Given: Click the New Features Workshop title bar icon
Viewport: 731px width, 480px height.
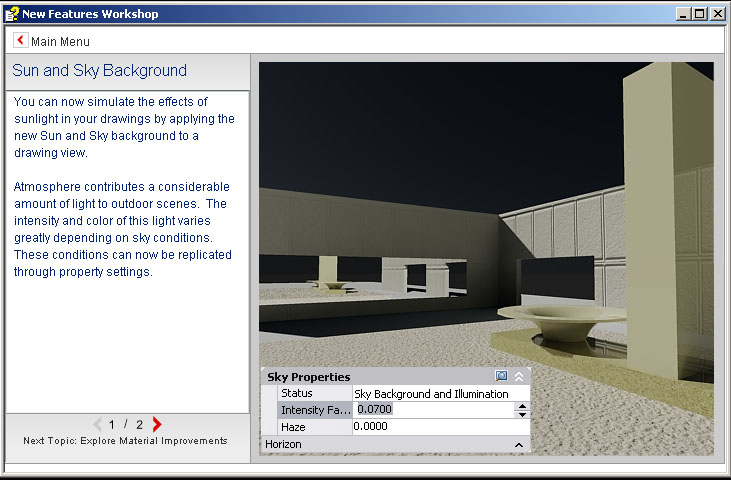Looking at the screenshot, I should [11, 14].
